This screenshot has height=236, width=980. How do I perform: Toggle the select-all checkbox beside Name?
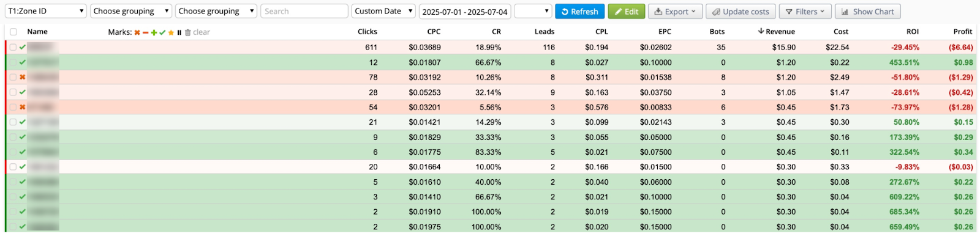coord(13,32)
